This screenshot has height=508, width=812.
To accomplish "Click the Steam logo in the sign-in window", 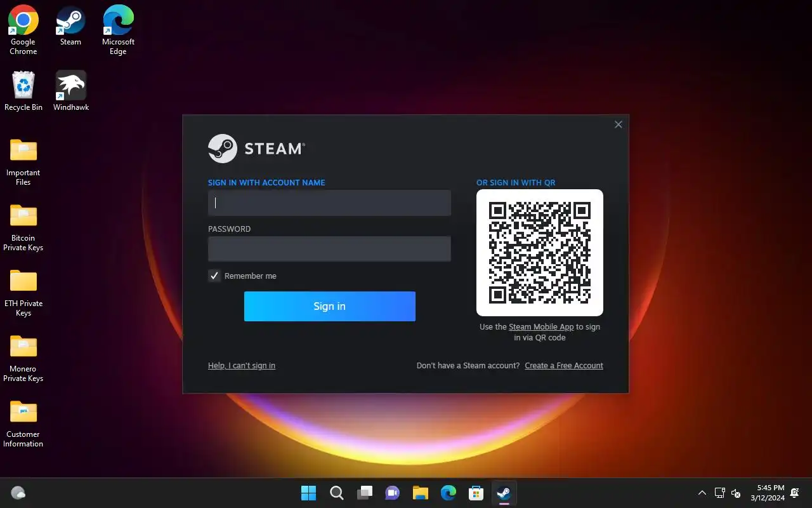I will coord(256,149).
